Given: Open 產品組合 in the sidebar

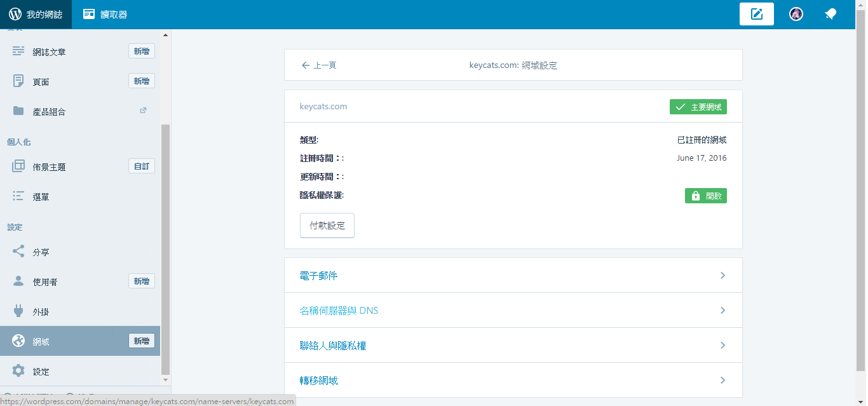Looking at the screenshot, I should [50, 112].
